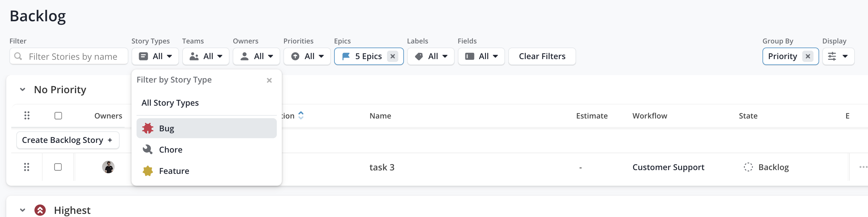This screenshot has width=868, height=217.
Task: Click the Fields filter icon
Action: click(470, 56)
